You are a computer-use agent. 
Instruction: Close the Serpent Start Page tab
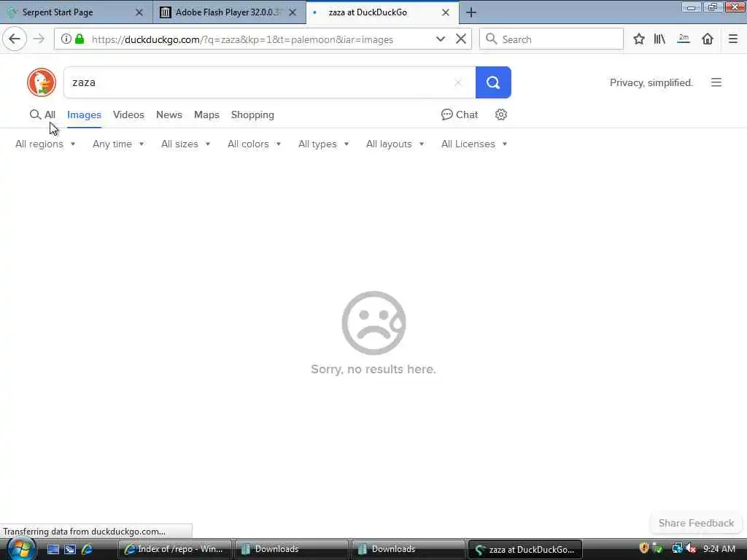tap(139, 12)
